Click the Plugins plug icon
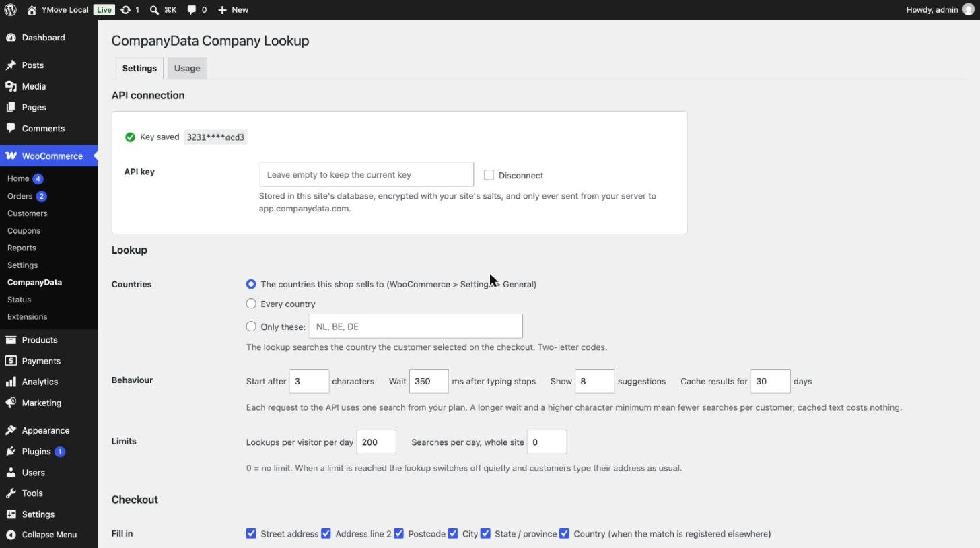 (x=11, y=451)
